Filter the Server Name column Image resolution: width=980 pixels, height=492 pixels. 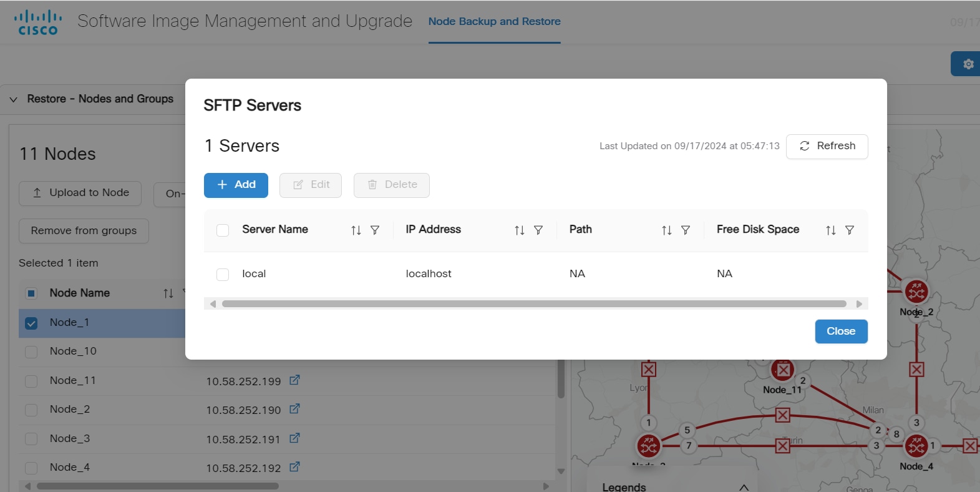[375, 230]
